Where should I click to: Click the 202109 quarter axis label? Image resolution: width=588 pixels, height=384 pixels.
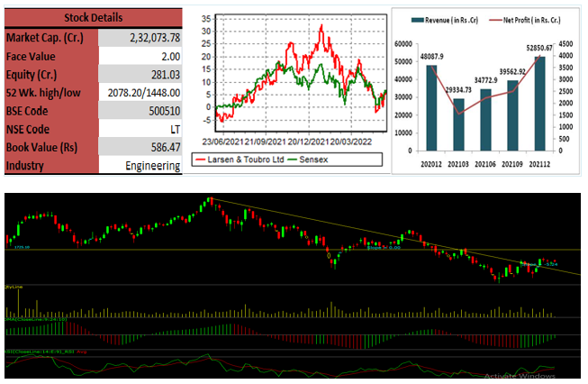[512, 164]
